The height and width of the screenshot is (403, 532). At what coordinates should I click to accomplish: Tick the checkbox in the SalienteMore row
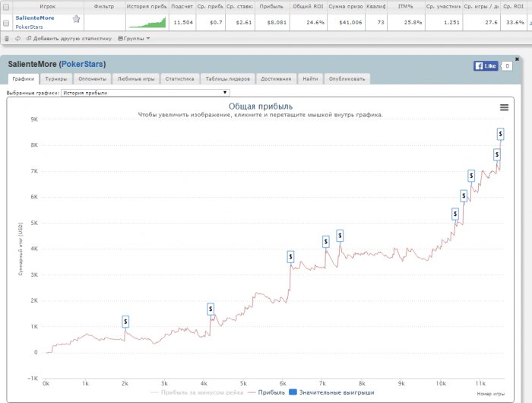pyautogui.click(x=7, y=23)
